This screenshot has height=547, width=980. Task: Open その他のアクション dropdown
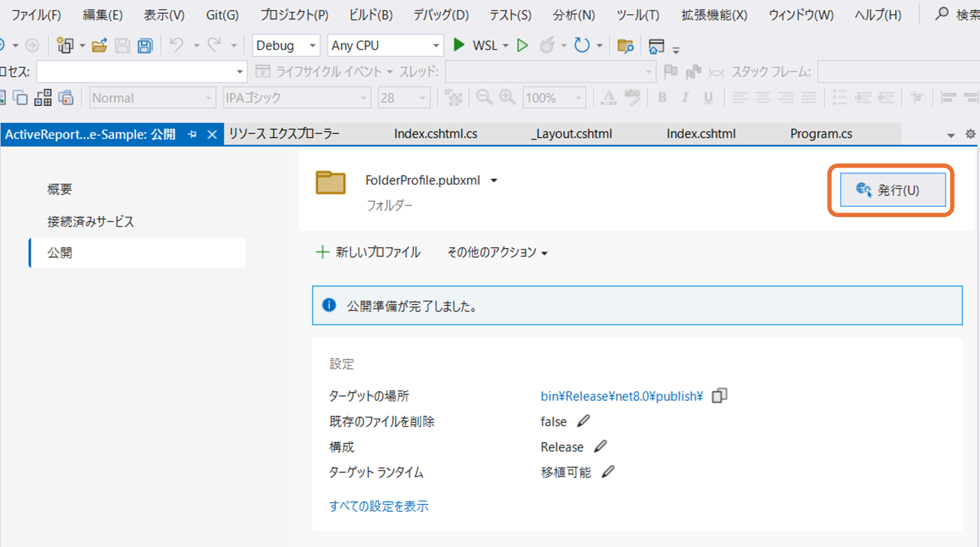[497, 252]
